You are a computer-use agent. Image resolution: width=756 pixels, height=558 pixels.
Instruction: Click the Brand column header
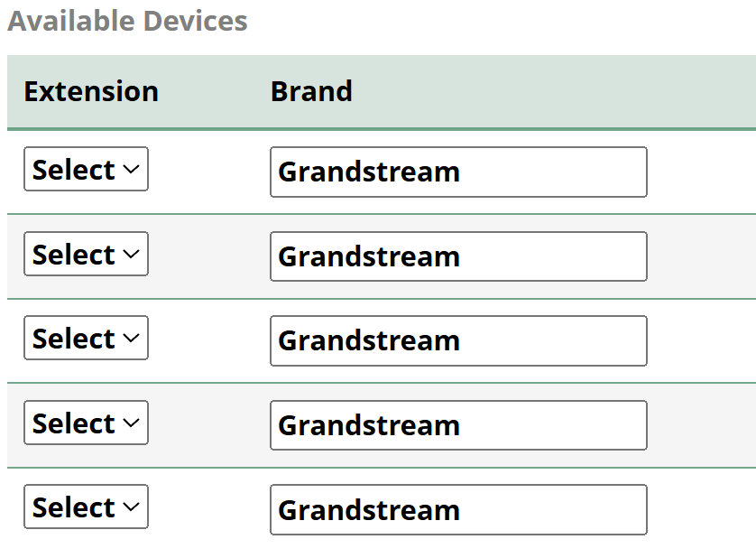[311, 91]
